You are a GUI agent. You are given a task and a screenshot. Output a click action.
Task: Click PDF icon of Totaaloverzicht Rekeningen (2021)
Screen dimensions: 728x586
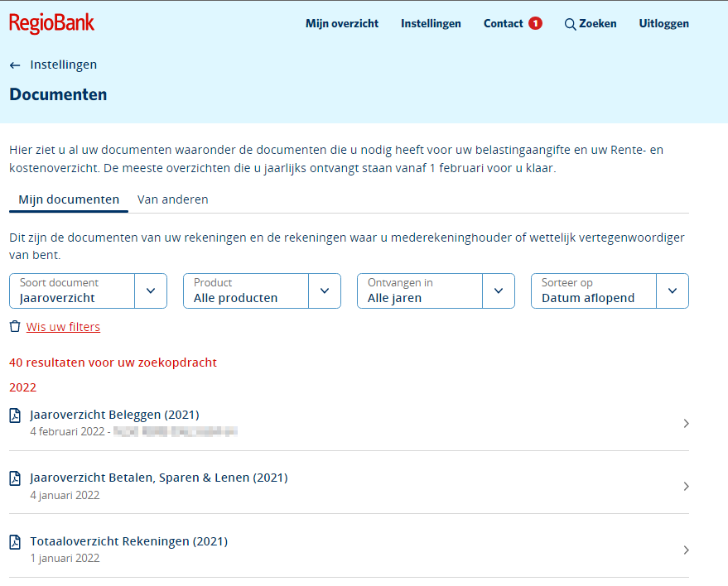(15, 542)
